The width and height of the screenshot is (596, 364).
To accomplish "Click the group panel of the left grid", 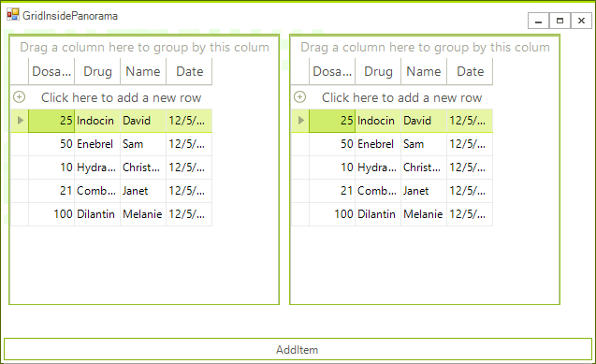I will [144, 47].
